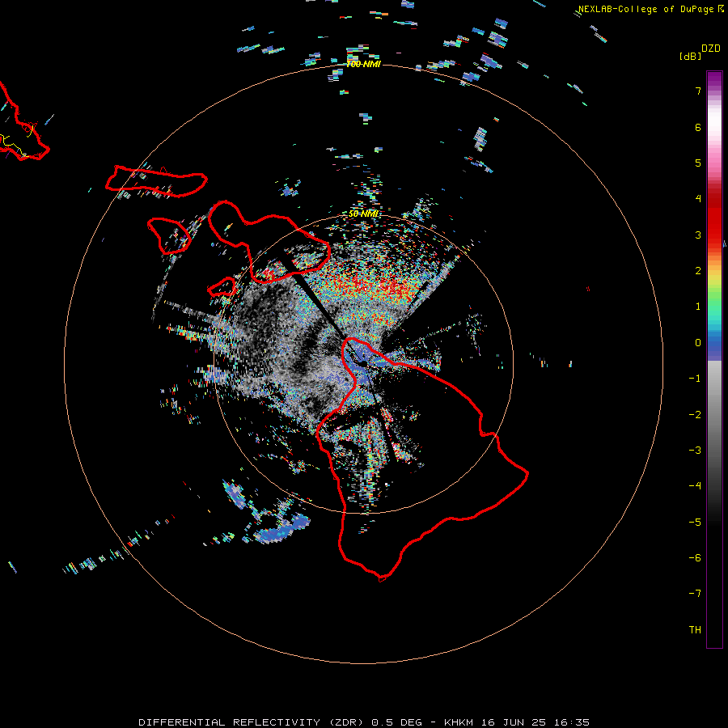Click the Differential Reflectivity KHKM caption
Viewport: 728px width, 728px height.
pyautogui.click(x=364, y=722)
